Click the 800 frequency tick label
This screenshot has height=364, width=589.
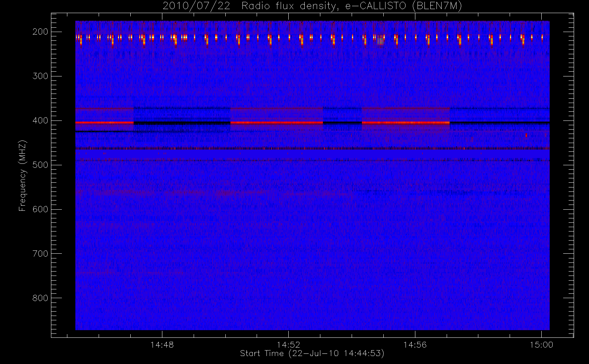pyautogui.click(x=40, y=298)
